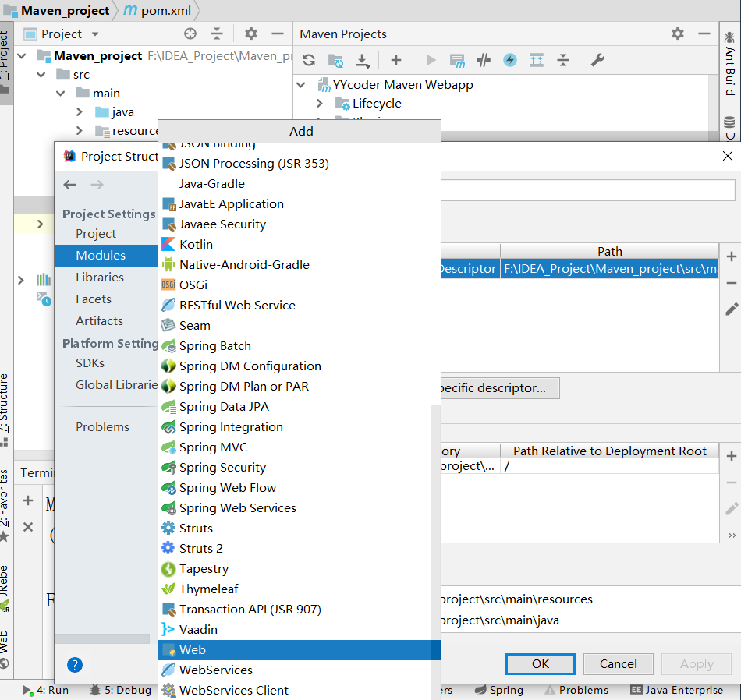Download Sources and Documentation icon in Maven panel

point(363,60)
